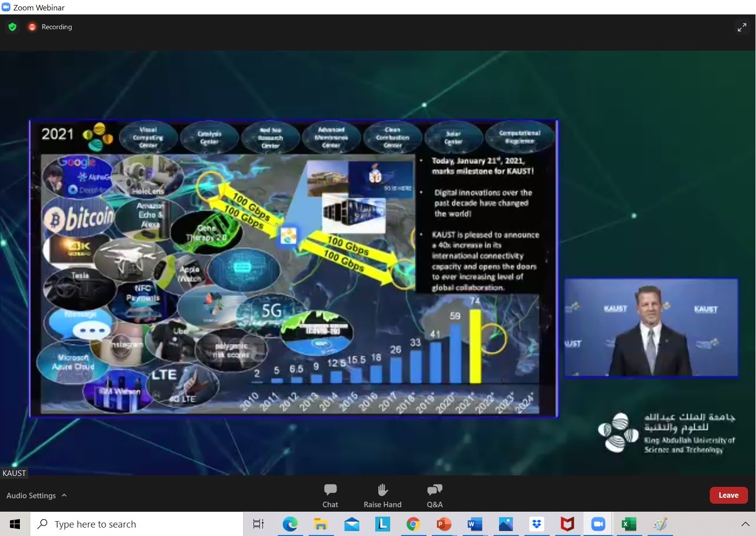Click the KAUST speaker name label
This screenshot has height=536, width=756.
(x=14, y=473)
